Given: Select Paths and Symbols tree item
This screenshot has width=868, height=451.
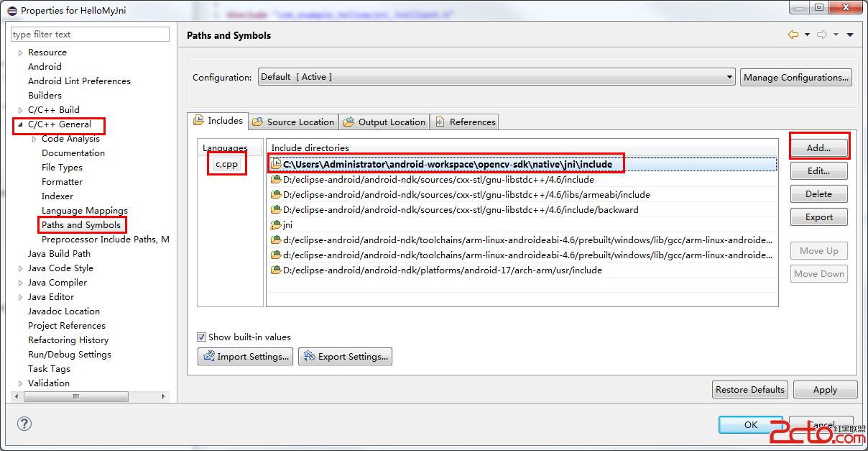Looking at the screenshot, I should [81, 225].
